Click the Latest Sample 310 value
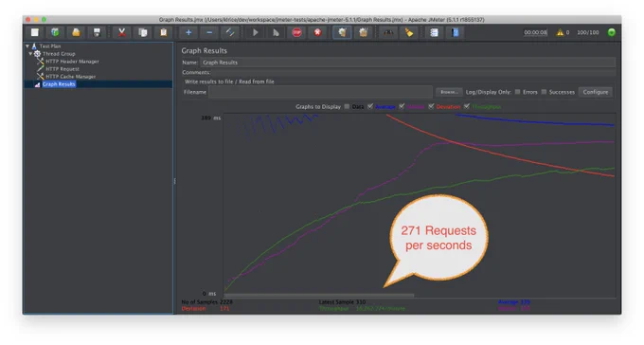This screenshot has height=345, width=644. pyautogui.click(x=361, y=301)
